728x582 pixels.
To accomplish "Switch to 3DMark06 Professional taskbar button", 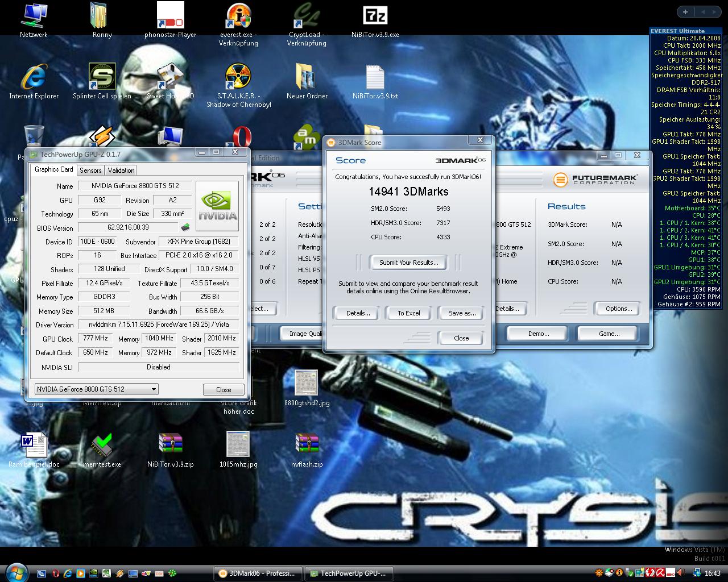I will click(259, 573).
